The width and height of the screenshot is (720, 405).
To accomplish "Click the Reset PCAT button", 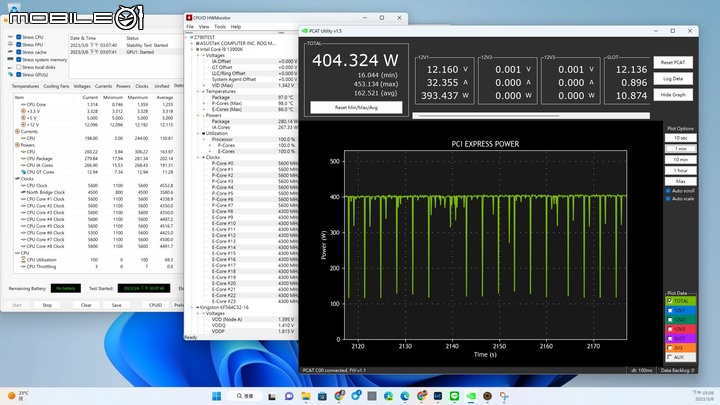I will pos(673,62).
